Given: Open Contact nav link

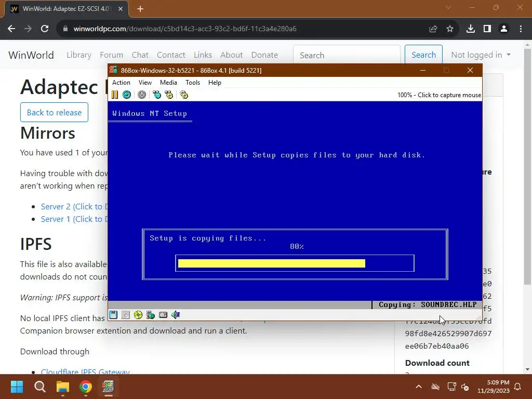Looking at the screenshot, I should point(171,55).
